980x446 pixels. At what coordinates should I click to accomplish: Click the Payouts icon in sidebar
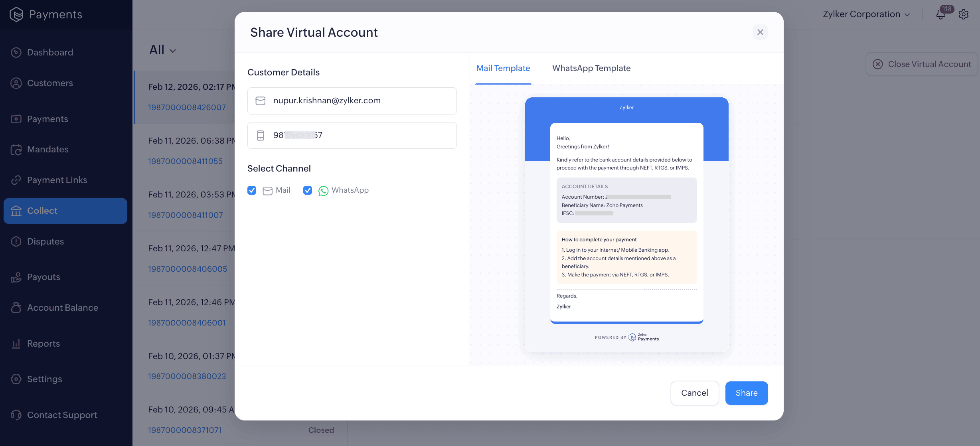(x=16, y=277)
